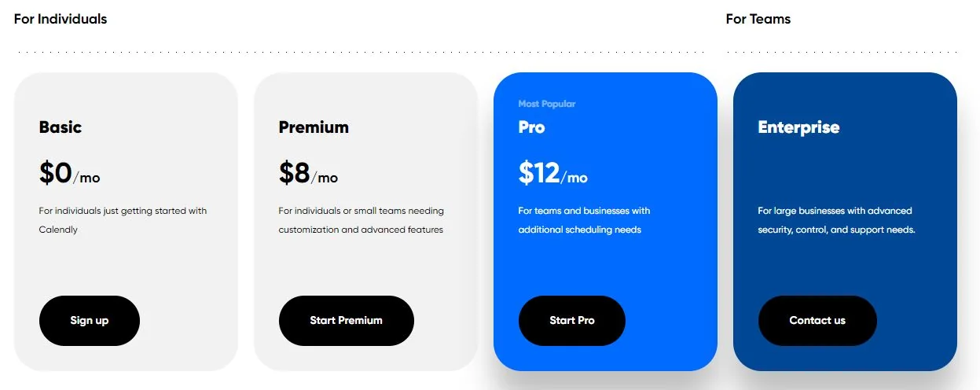Image resolution: width=980 pixels, height=390 pixels.
Task: Click the Most Popular badge
Action: pos(547,104)
